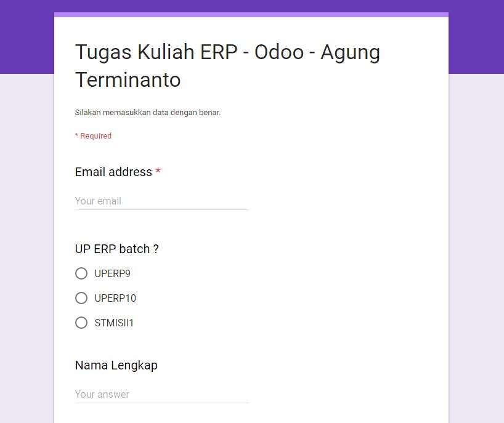
Task: Click the * Required notice text
Action: 93,136
